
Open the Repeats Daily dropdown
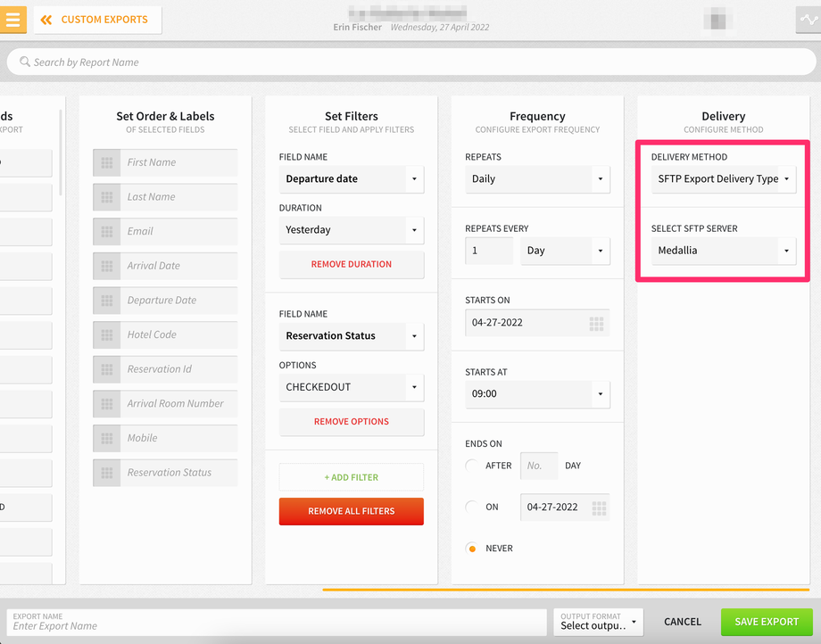[537, 179]
